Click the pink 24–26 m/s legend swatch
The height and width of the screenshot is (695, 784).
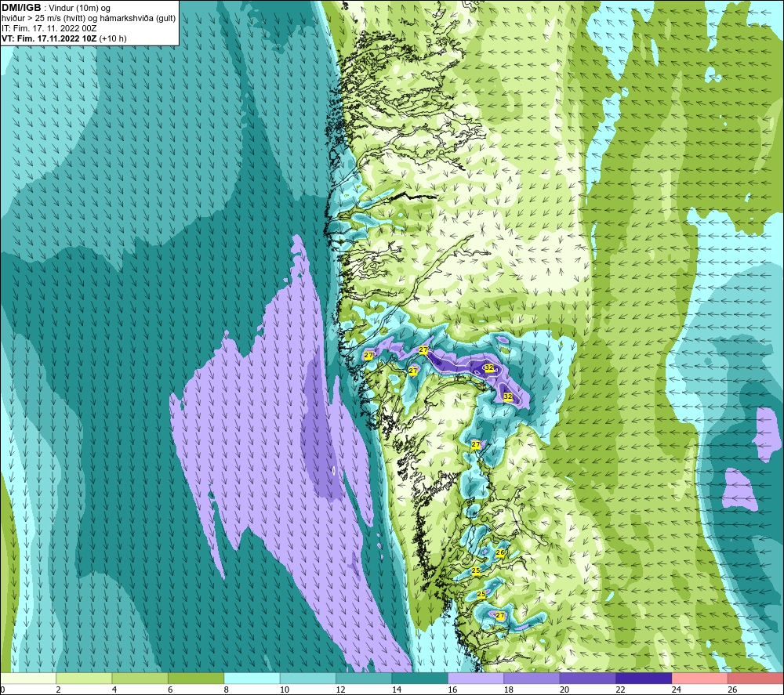(x=700, y=678)
